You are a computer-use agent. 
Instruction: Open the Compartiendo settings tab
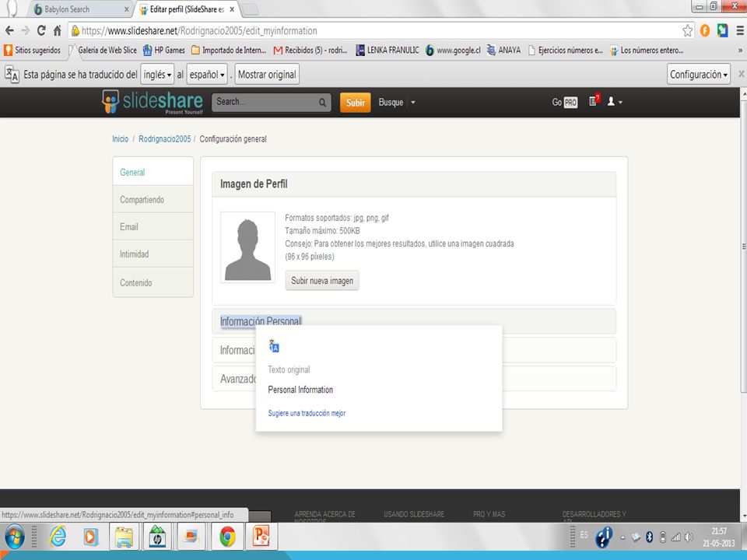point(153,200)
